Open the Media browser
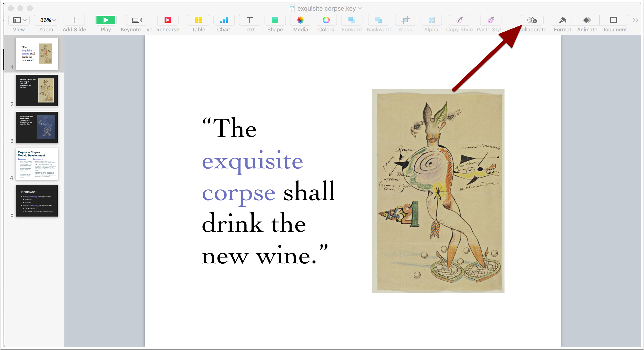The image size is (644, 350). (x=300, y=20)
